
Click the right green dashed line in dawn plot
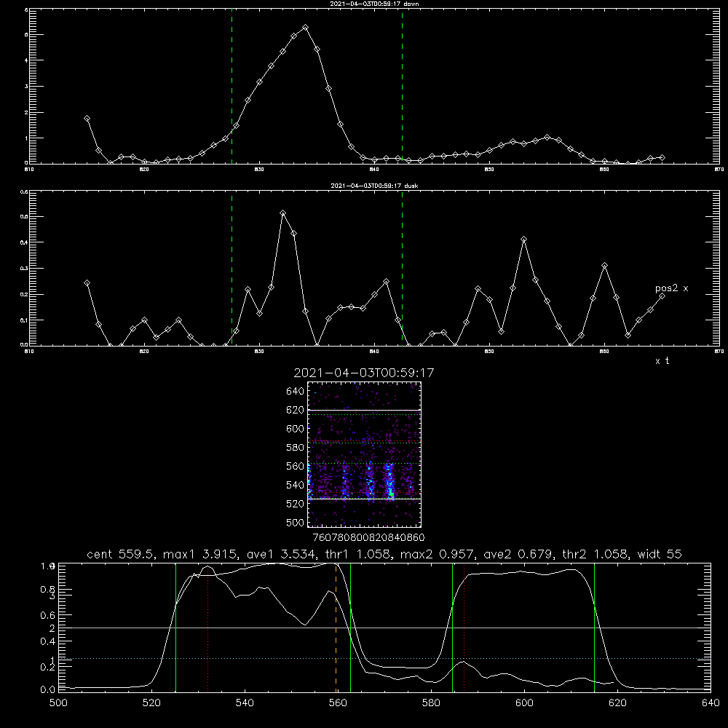pos(402,87)
